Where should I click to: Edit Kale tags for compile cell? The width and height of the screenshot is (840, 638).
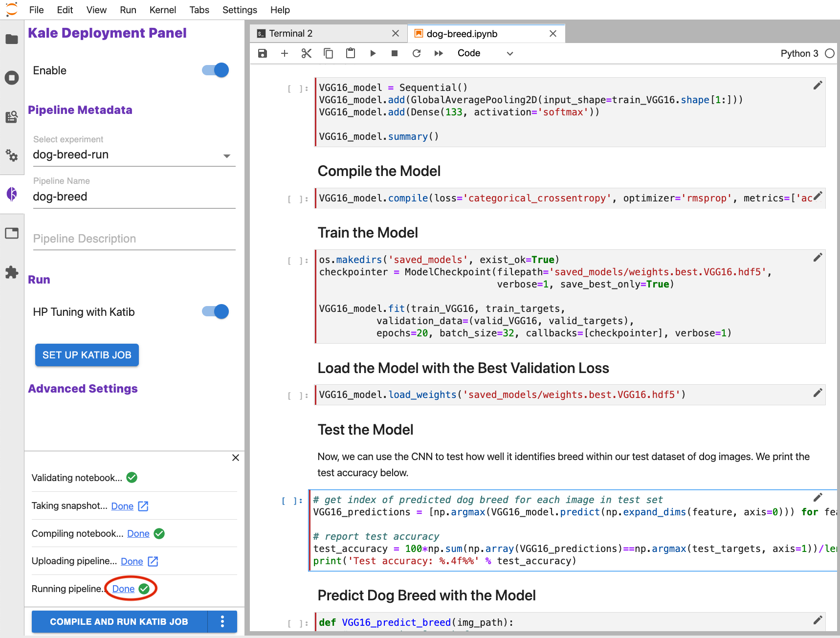(818, 196)
